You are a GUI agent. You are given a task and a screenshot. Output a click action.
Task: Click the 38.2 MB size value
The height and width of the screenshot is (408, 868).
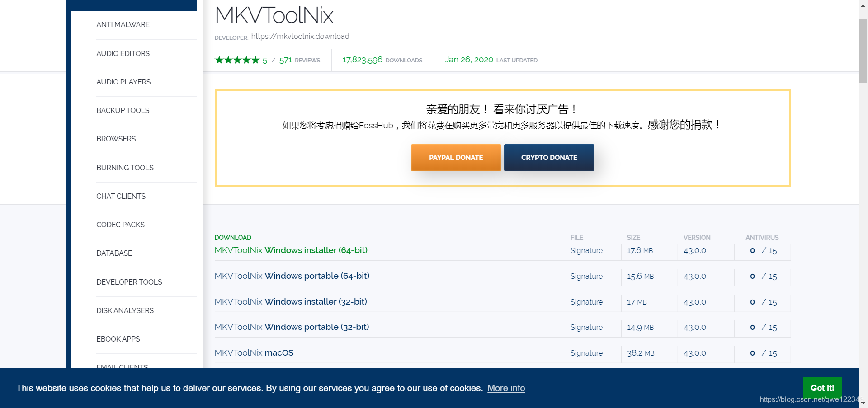pyautogui.click(x=641, y=353)
